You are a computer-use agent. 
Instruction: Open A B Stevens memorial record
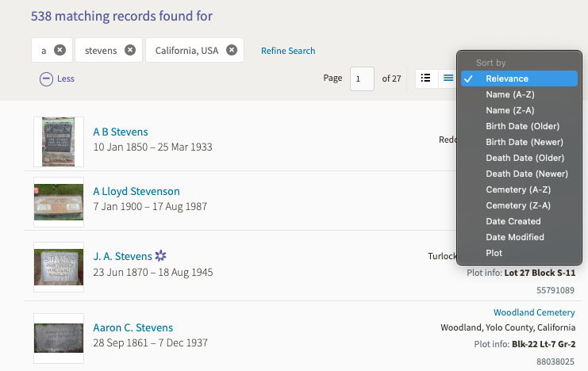point(121,132)
